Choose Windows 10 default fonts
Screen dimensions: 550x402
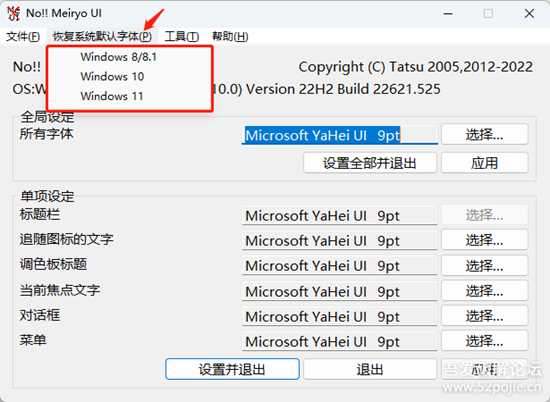tap(129, 76)
